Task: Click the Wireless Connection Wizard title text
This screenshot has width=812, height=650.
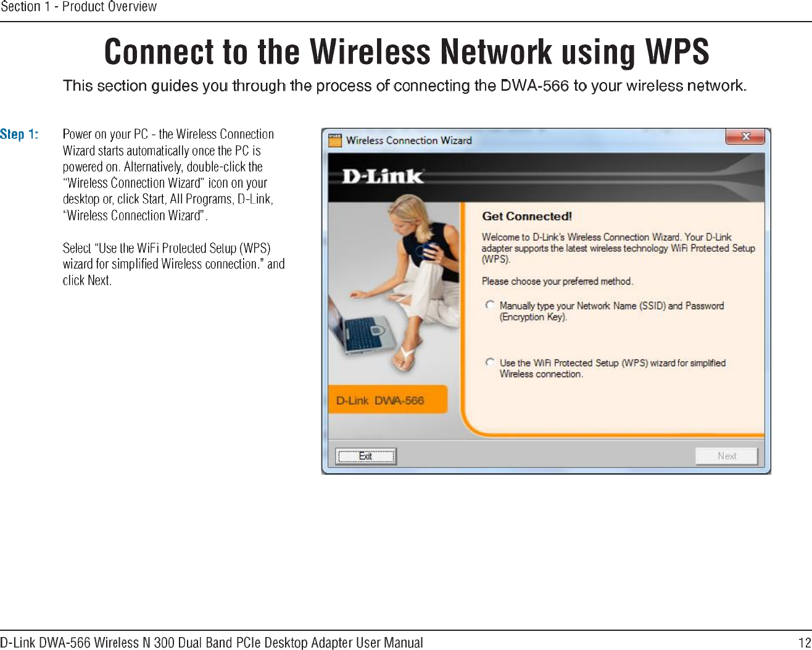Action: coord(409,140)
